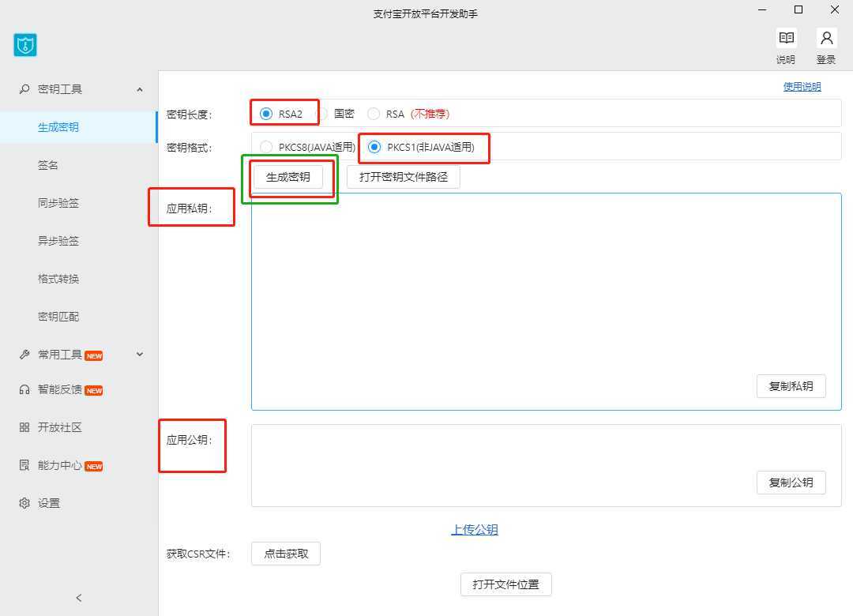Click inside the 应用公钥 text area
853x616 pixels.
point(547,466)
